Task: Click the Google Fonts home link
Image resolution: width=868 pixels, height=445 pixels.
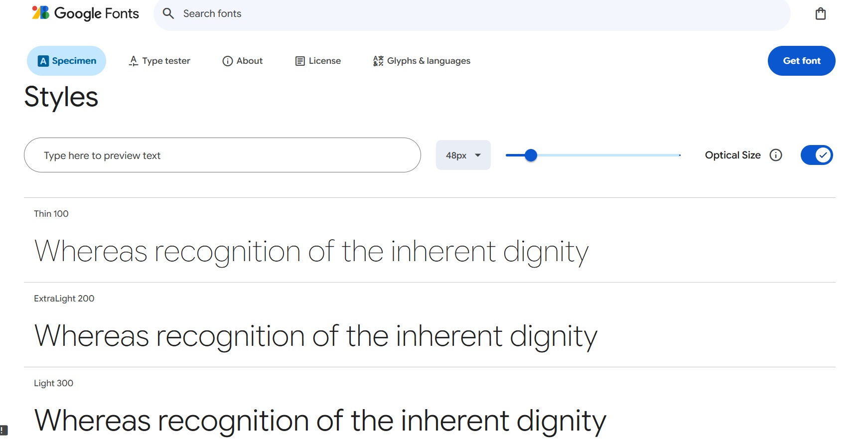Action: (96, 13)
